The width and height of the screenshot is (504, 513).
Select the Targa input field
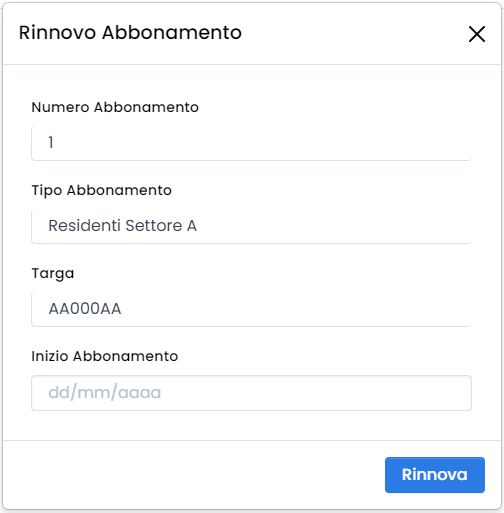[251, 309]
